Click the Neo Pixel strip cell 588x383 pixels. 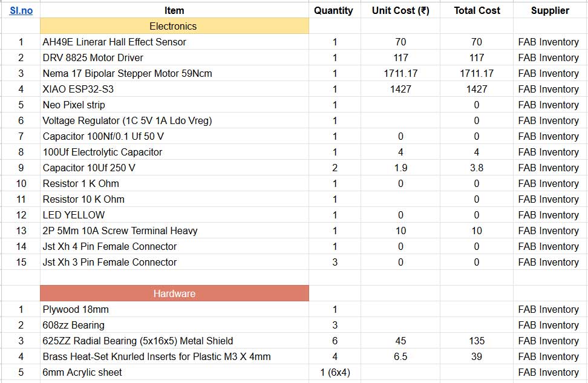(x=74, y=105)
